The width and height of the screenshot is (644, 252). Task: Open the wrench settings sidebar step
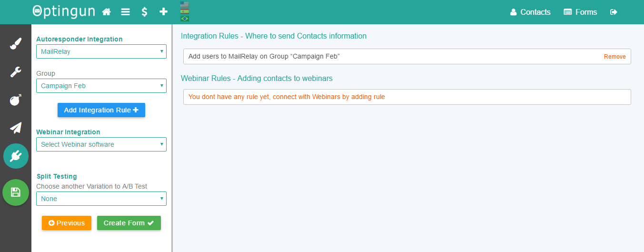[x=16, y=72]
